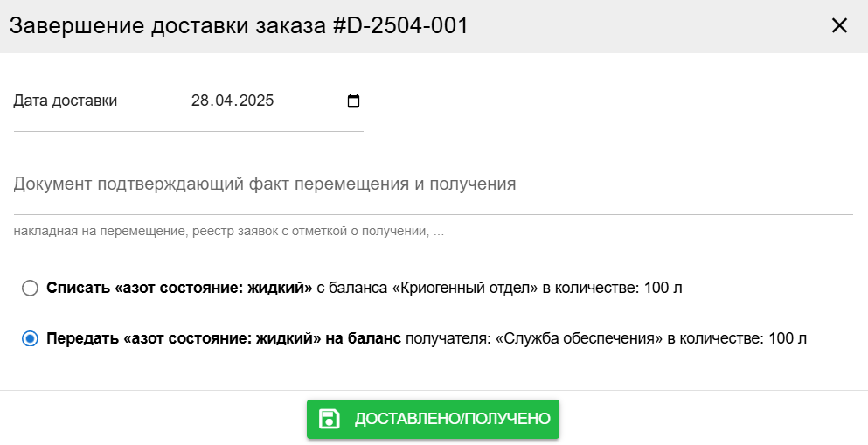Click the dialog title with order #D-2504-001
This screenshot has width=868, height=445.
pyautogui.click(x=239, y=26)
